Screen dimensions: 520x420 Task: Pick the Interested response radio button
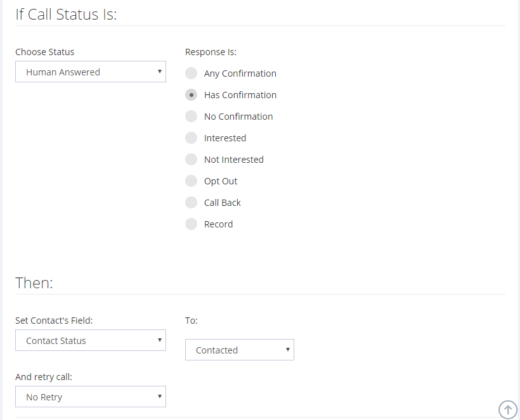pyautogui.click(x=192, y=138)
